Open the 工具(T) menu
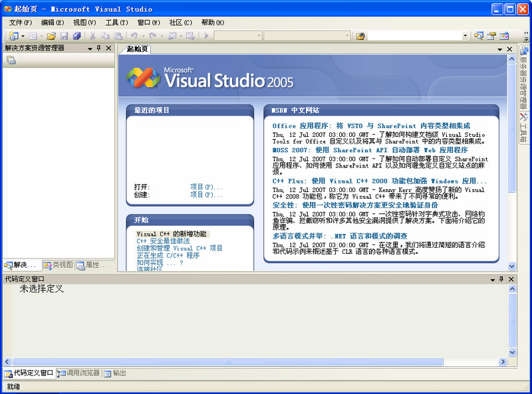The image size is (532, 394). tap(116, 23)
